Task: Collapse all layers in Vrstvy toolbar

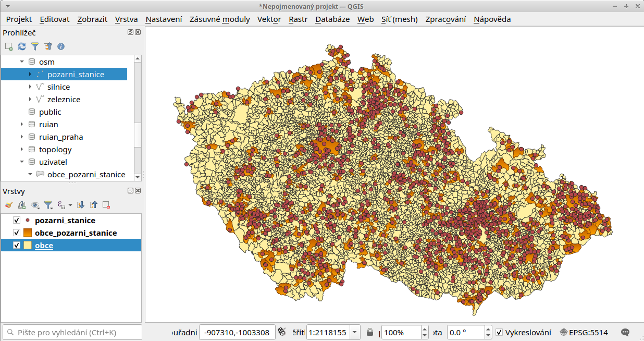Action: coord(94,205)
